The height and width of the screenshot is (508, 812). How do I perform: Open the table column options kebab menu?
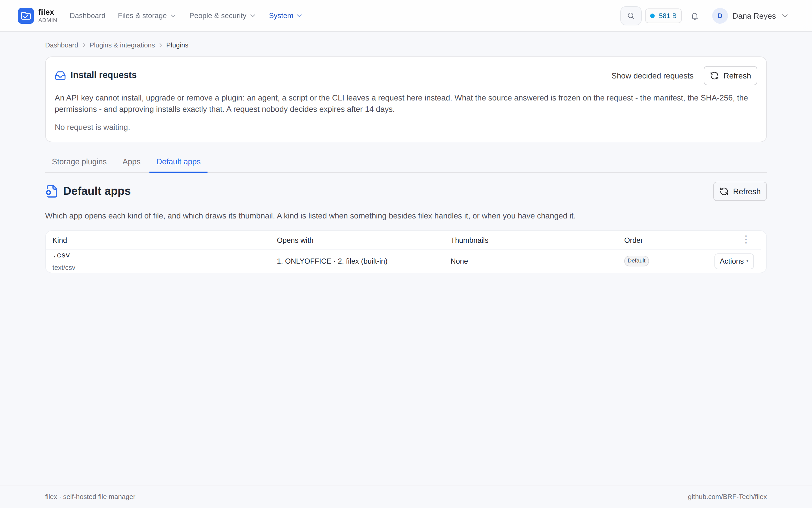(x=746, y=240)
